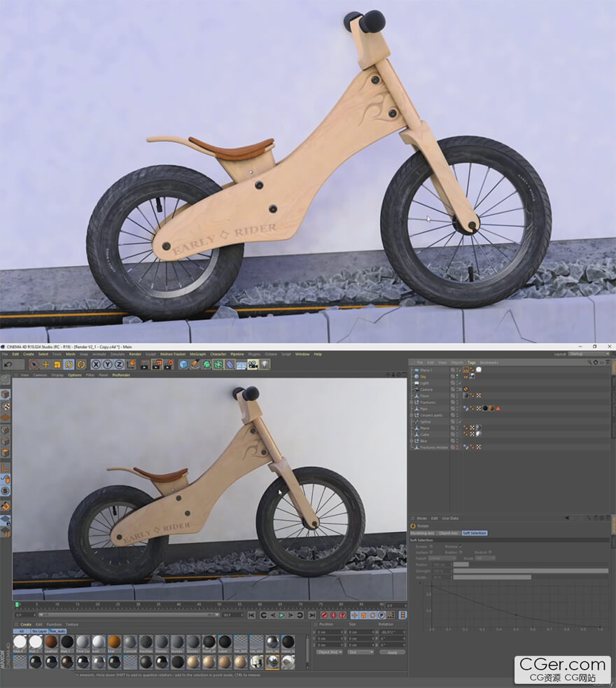Switch to the Modeling Axis tab
616x688 pixels.
[x=422, y=533]
